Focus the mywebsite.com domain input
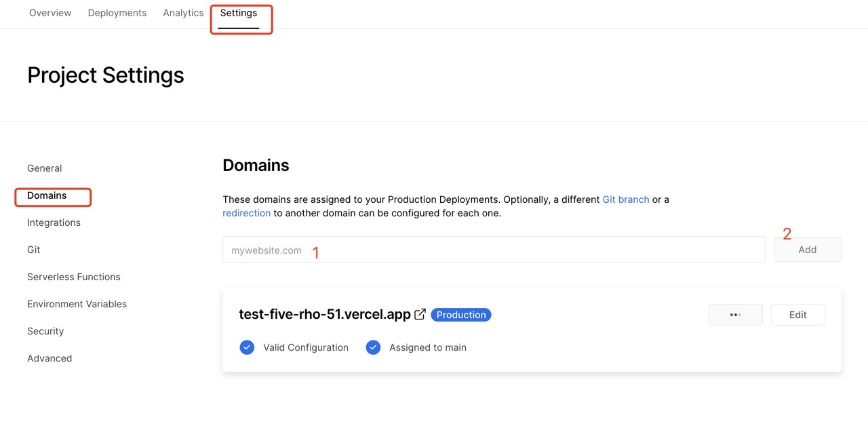Screen dimensions: 868x428 (x=494, y=250)
